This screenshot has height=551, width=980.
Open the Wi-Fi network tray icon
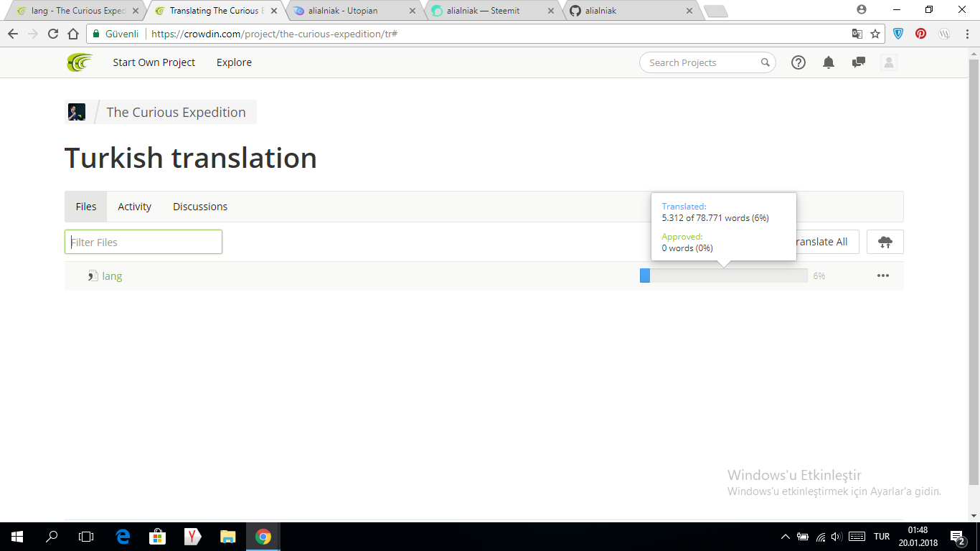821,537
